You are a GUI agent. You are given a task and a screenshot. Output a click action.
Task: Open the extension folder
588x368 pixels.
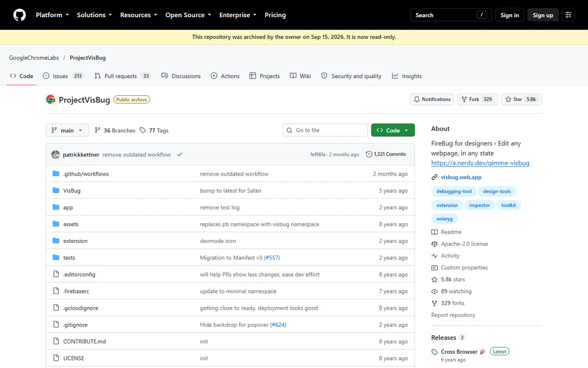pyautogui.click(x=75, y=241)
